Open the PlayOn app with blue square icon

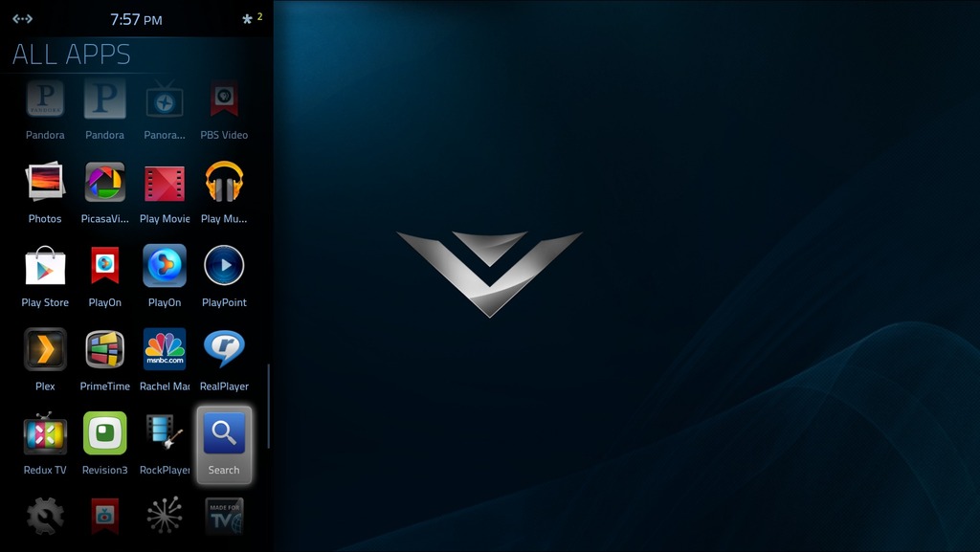click(x=165, y=276)
